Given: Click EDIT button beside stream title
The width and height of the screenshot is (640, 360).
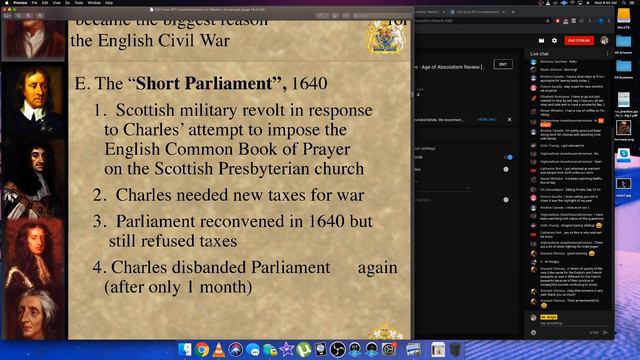Looking at the screenshot, I should point(503,64).
